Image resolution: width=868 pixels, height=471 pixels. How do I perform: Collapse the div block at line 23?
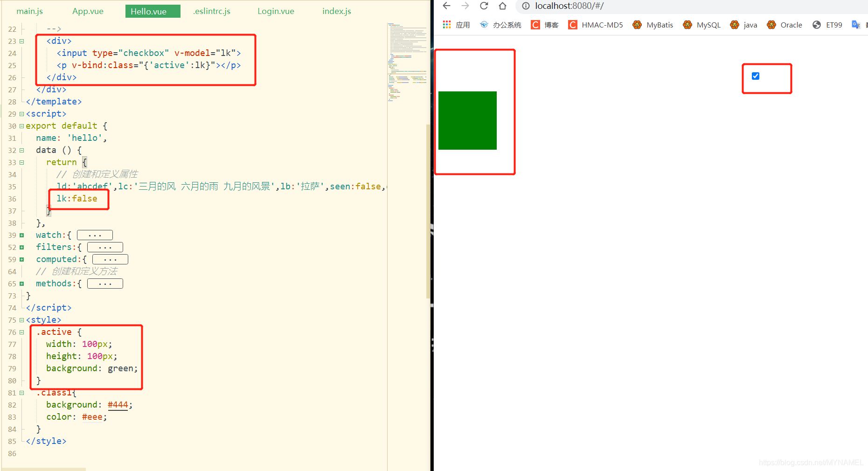21,41
